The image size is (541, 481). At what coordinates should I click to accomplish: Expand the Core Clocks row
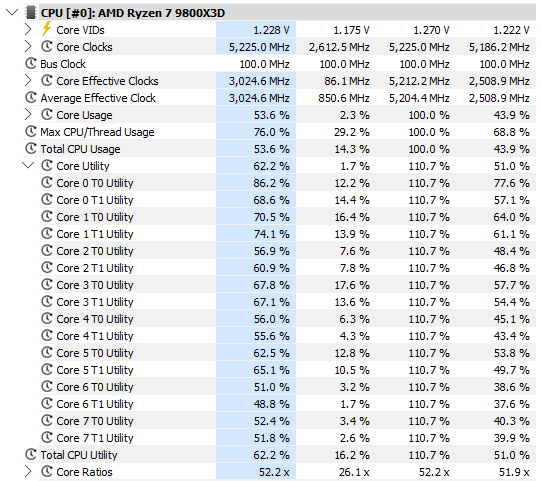click(x=28, y=47)
